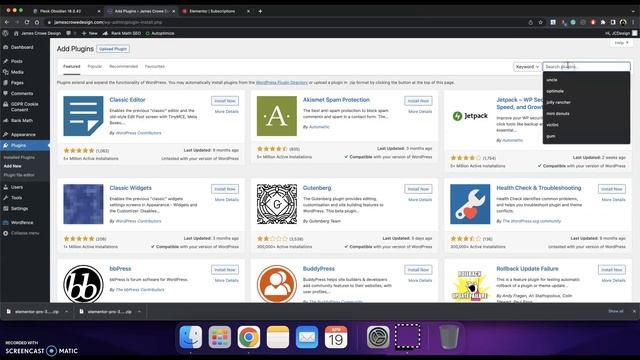640x360 pixels.
Task: Open Posts in the WordPress sidebar
Action: [24, 61]
